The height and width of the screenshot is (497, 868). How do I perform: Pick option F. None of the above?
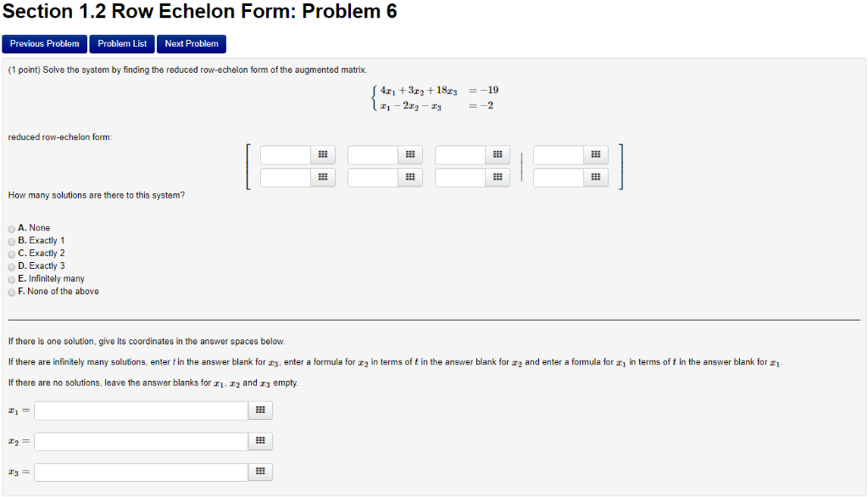[x=11, y=291]
